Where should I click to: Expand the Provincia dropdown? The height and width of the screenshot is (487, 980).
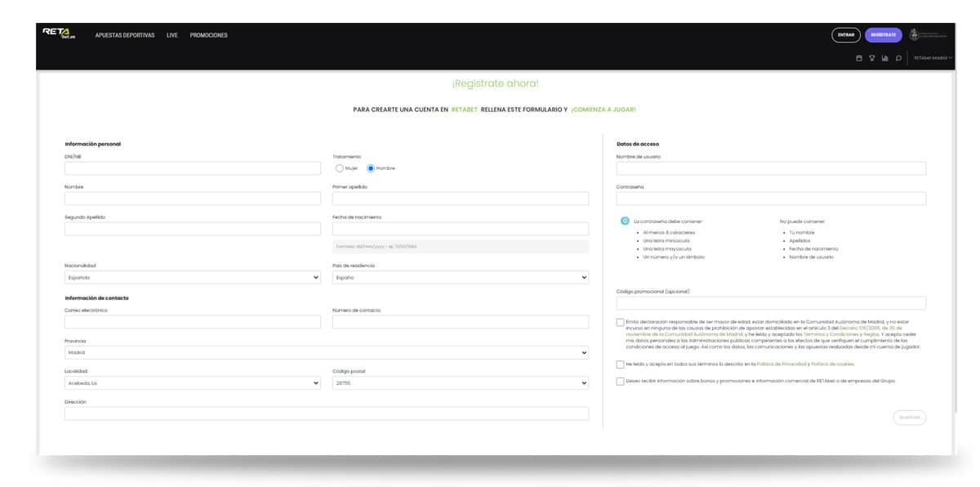click(327, 353)
